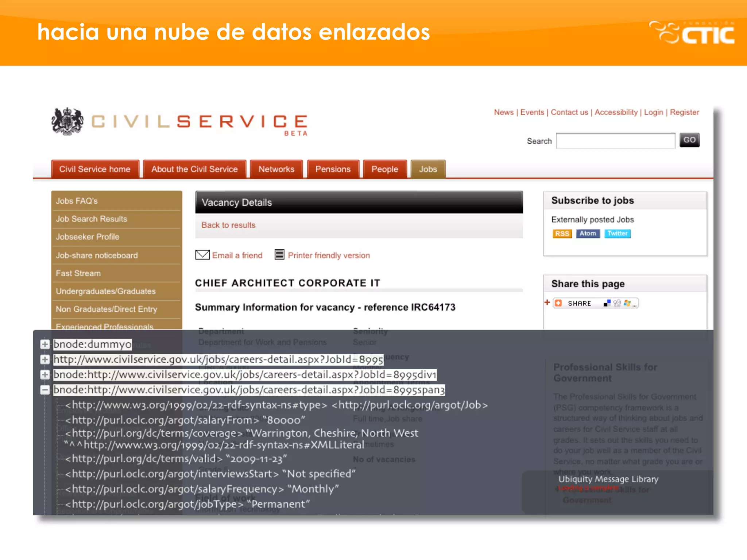Expand the bnode:dummyo tree node
The width and height of the screenshot is (747, 560).
45,344
